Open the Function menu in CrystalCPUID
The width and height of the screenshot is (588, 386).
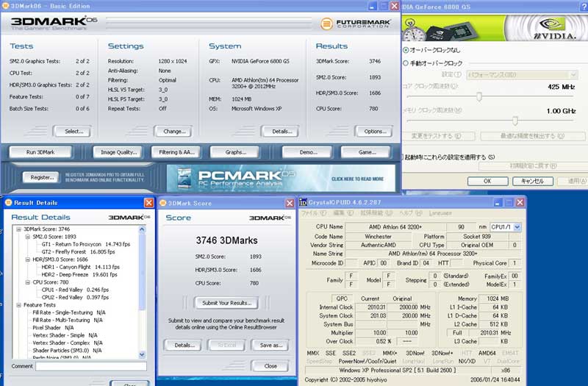pos(376,213)
